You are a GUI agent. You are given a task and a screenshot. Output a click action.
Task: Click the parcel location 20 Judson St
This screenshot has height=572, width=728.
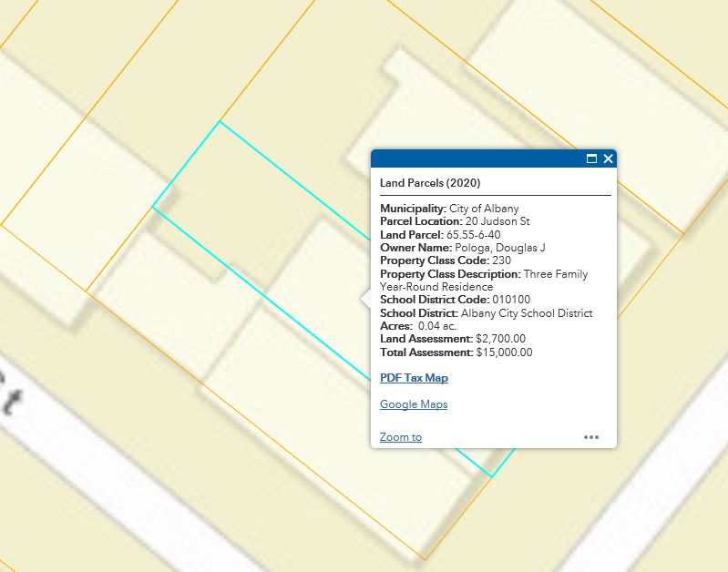[497, 221]
